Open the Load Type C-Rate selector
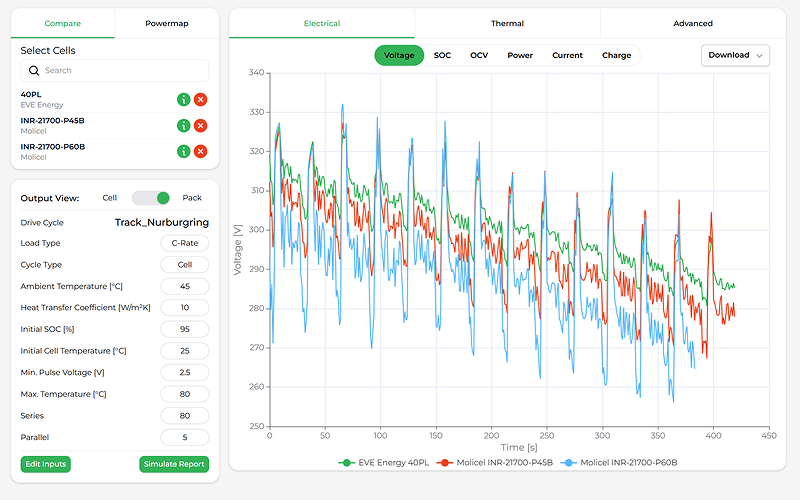The height and width of the screenshot is (500, 800). (x=184, y=243)
